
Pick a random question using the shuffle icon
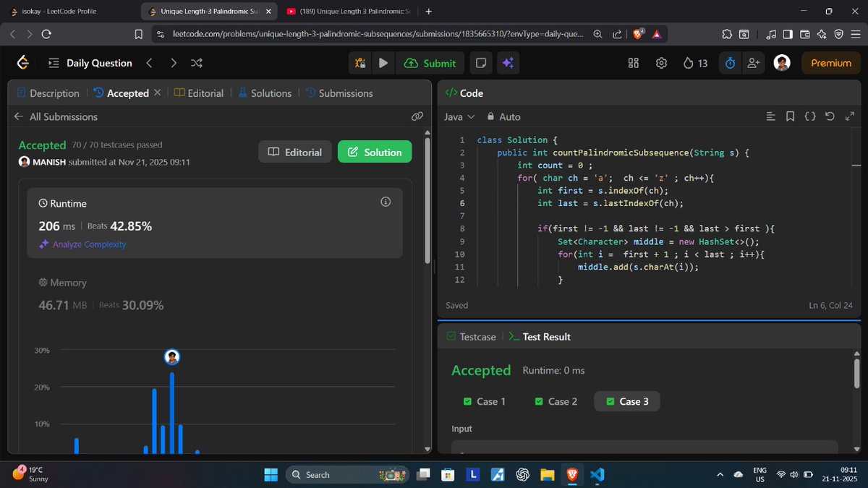pos(196,63)
